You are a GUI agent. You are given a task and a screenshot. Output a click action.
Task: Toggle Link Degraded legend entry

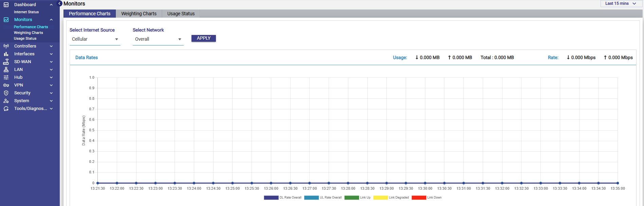coord(391,198)
